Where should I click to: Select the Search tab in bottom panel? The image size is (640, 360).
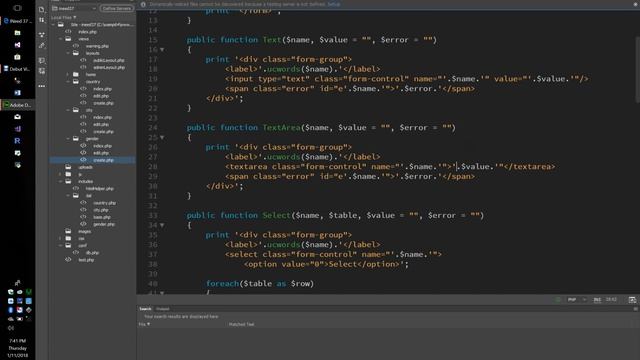[145, 309]
